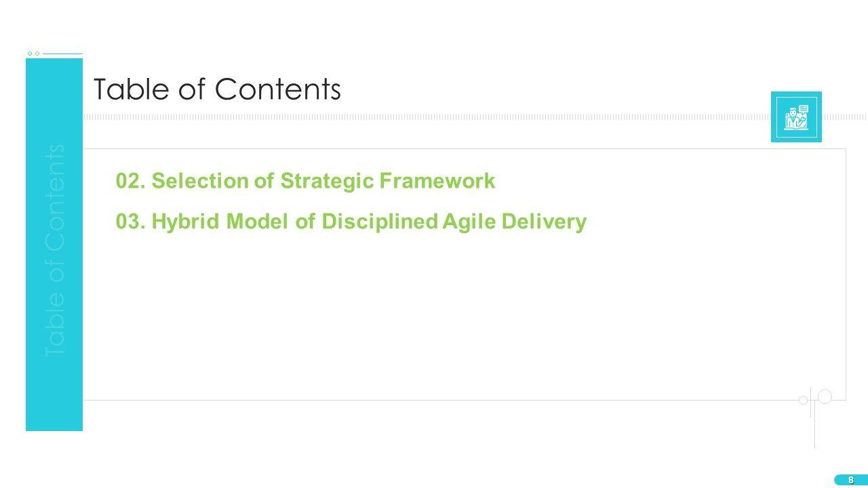The width and height of the screenshot is (868, 488).
Task: Click the '03.' number prefix
Action: pyautogui.click(x=131, y=222)
